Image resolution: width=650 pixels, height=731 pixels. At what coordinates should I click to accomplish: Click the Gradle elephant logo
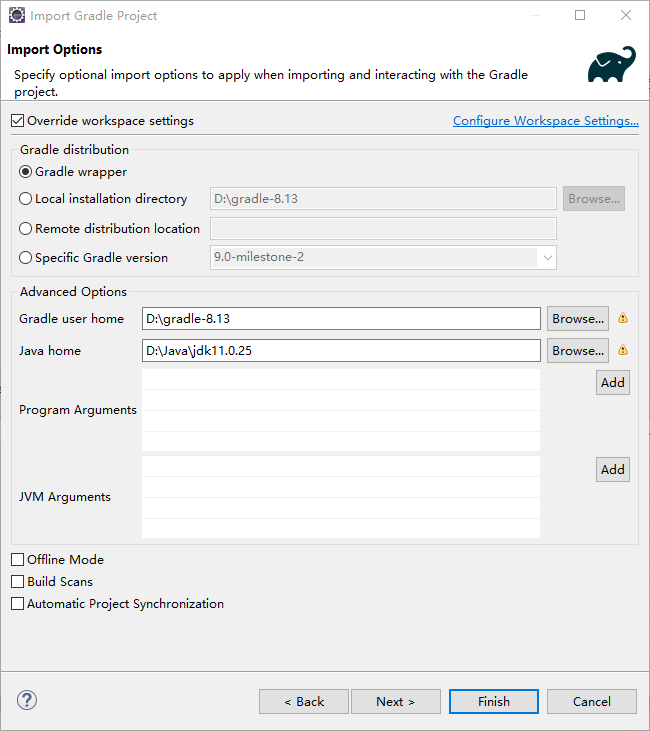tap(611, 64)
